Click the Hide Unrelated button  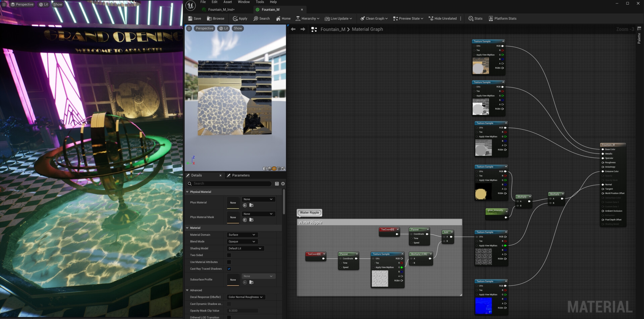[442, 18]
